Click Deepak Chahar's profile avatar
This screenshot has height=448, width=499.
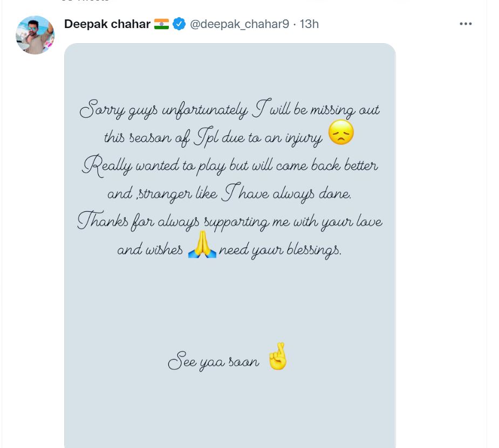click(x=35, y=35)
